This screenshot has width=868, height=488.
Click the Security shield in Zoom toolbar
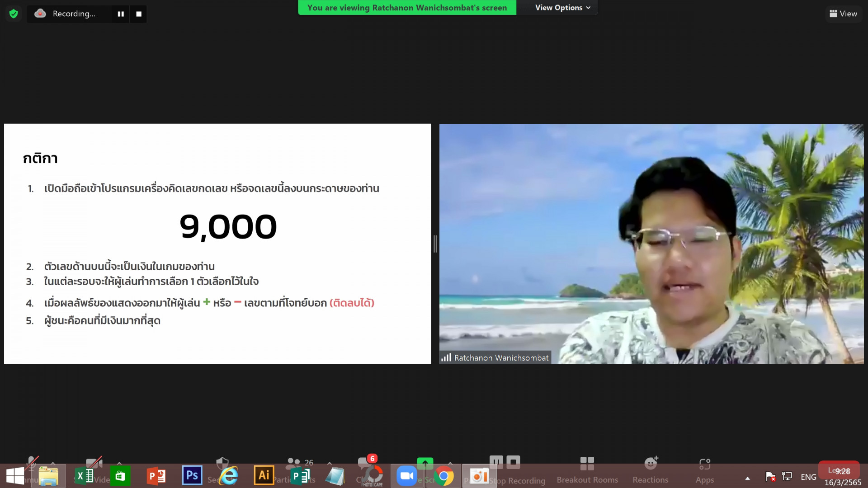(222, 463)
